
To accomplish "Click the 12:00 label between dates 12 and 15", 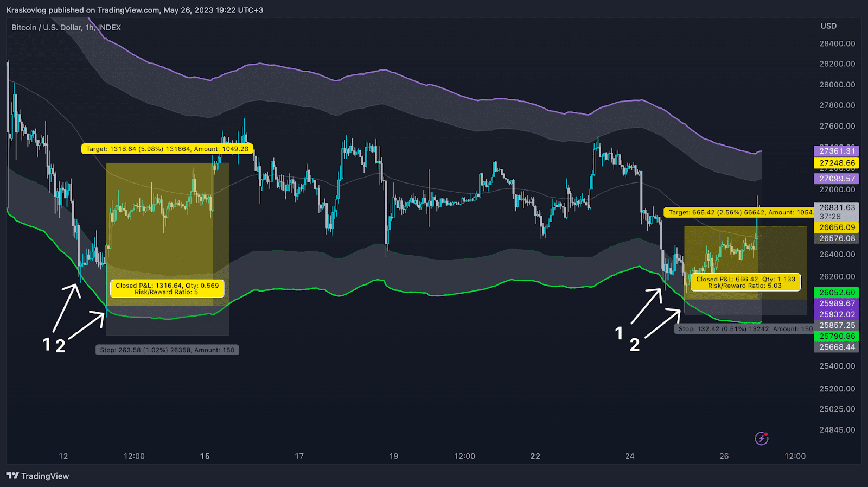I will tap(134, 456).
